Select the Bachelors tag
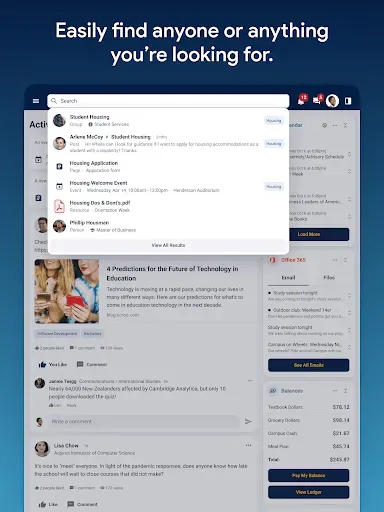The image size is (384, 512). 92,334
